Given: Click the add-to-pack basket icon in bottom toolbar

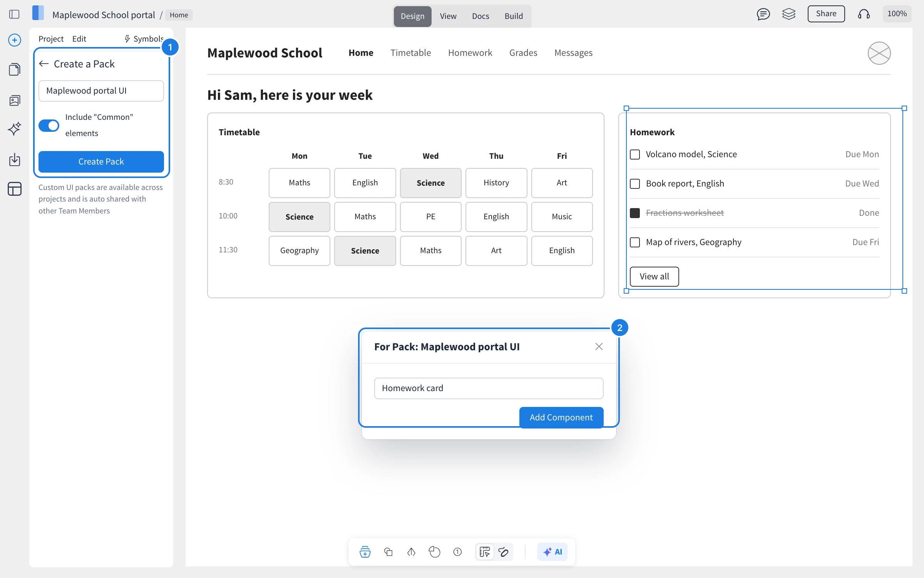Looking at the screenshot, I should pos(365,552).
